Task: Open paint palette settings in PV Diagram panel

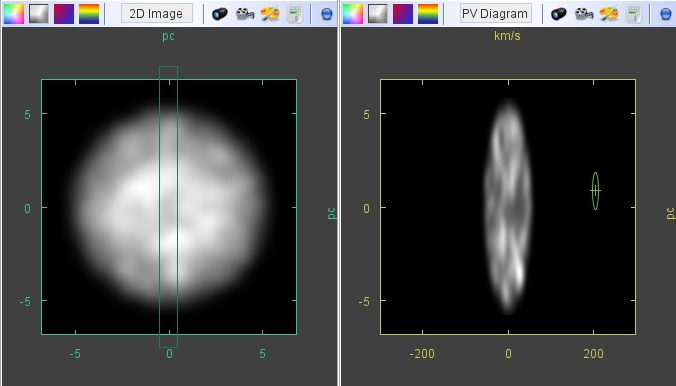Action: click(x=609, y=14)
